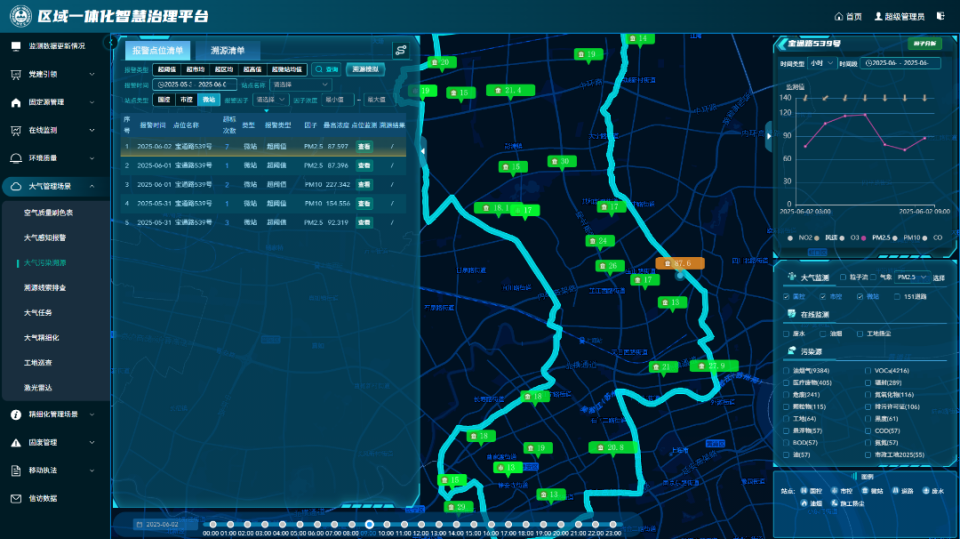Click 查看 button in row 1 (PM2.5 87.597)
The width and height of the screenshot is (960, 539).
[364, 146]
